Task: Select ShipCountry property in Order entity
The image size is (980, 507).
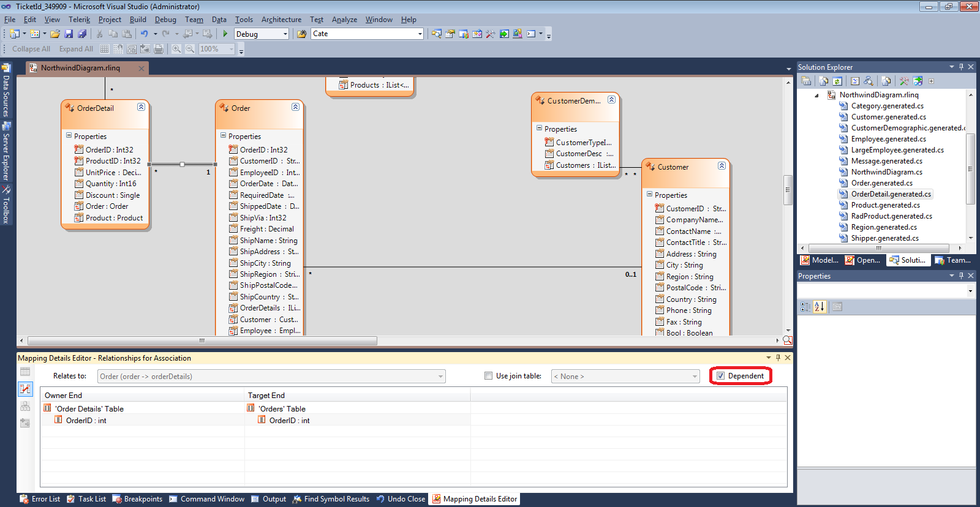Action: tap(264, 297)
